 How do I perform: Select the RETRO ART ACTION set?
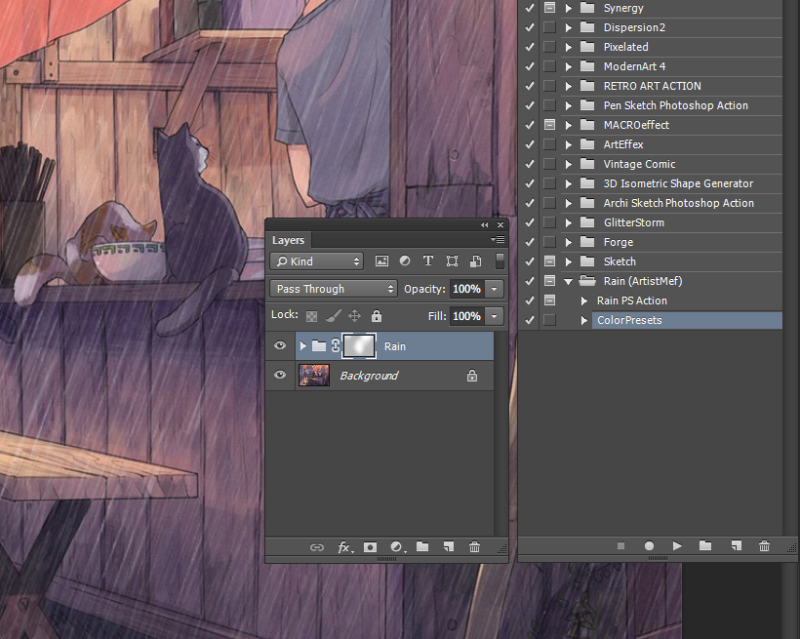(653, 86)
